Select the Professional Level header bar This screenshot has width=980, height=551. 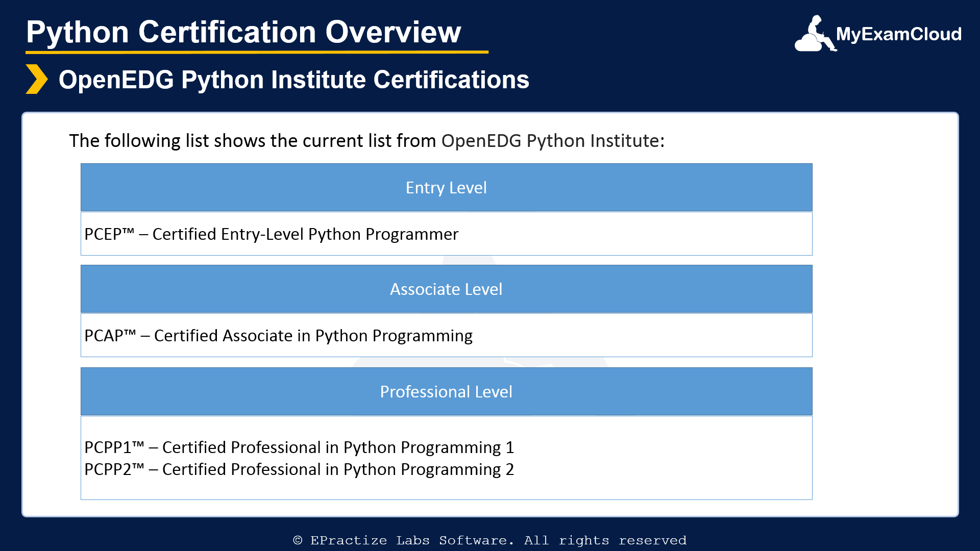tap(446, 391)
